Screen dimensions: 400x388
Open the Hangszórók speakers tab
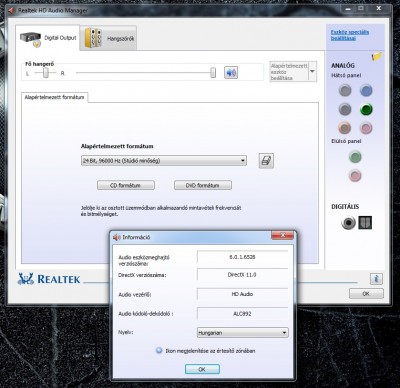click(x=109, y=38)
